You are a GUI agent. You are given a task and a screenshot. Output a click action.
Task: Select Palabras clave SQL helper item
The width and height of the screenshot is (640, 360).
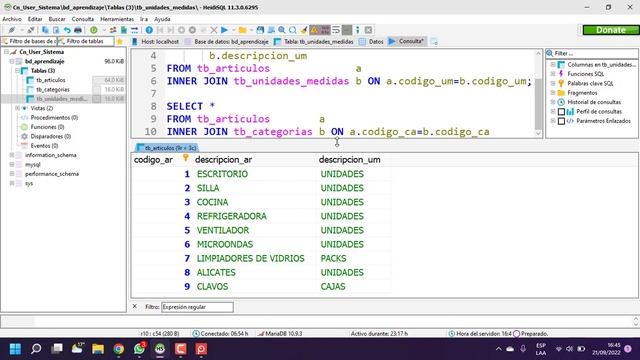590,83
